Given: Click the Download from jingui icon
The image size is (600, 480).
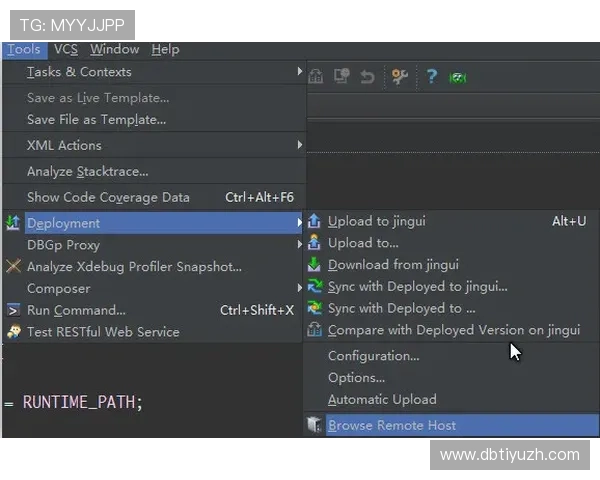Looking at the screenshot, I should click(314, 265).
